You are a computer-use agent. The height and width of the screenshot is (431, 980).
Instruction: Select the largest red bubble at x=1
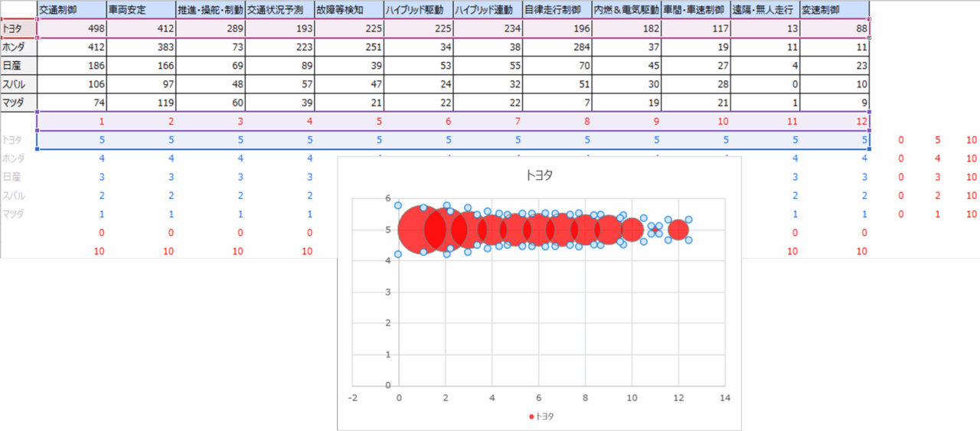[422, 230]
